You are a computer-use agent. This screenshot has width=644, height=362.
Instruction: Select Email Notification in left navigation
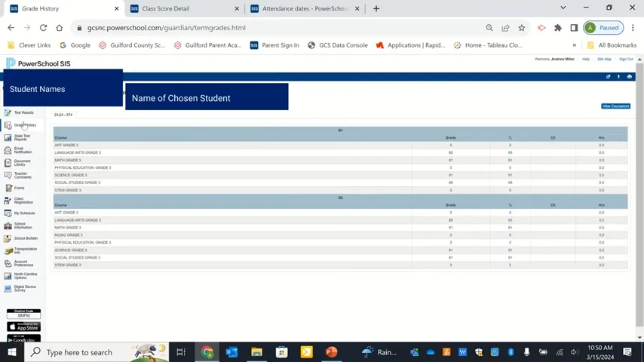pos(23,150)
